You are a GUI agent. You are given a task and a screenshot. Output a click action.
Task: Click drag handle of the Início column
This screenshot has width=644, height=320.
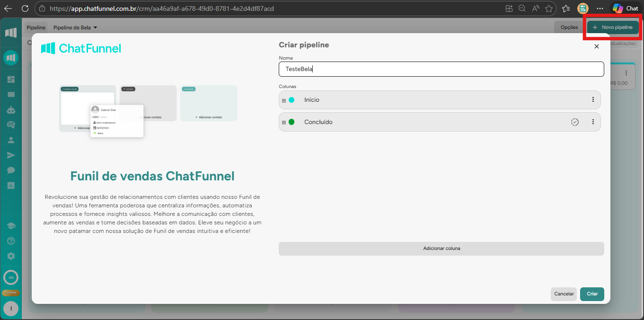click(284, 100)
